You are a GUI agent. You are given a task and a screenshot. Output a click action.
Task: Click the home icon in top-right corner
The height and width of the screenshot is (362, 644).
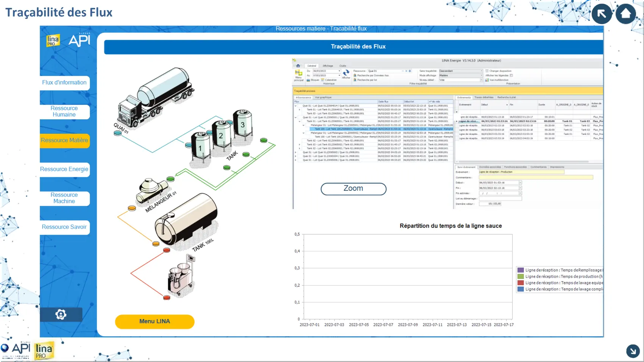[x=625, y=14]
